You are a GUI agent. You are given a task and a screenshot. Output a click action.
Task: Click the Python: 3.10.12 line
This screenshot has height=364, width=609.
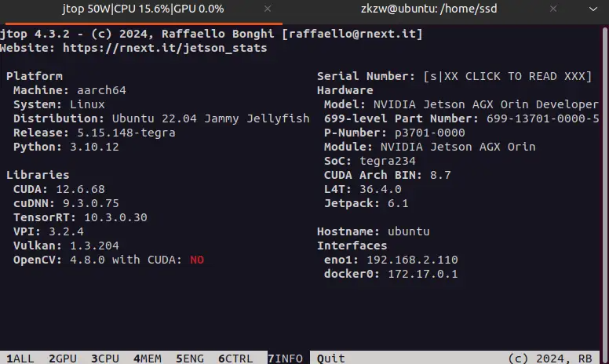click(66, 147)
